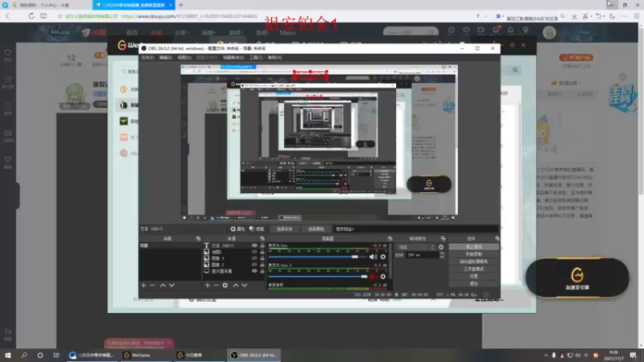
Task: Open the 帮助(H) menu in OBS
Action: (275, 57)
